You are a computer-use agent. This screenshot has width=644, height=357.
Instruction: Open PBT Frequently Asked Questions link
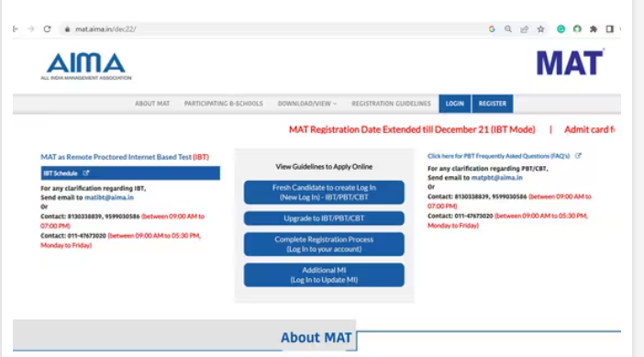[x=499, y=156]
